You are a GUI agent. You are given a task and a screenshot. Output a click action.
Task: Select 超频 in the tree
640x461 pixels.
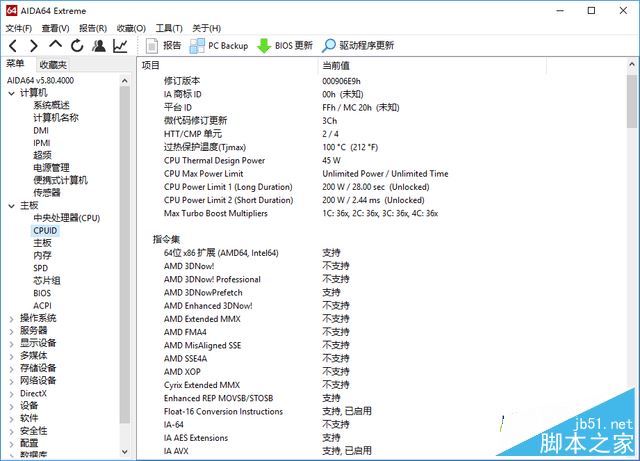tap(42, 155)
